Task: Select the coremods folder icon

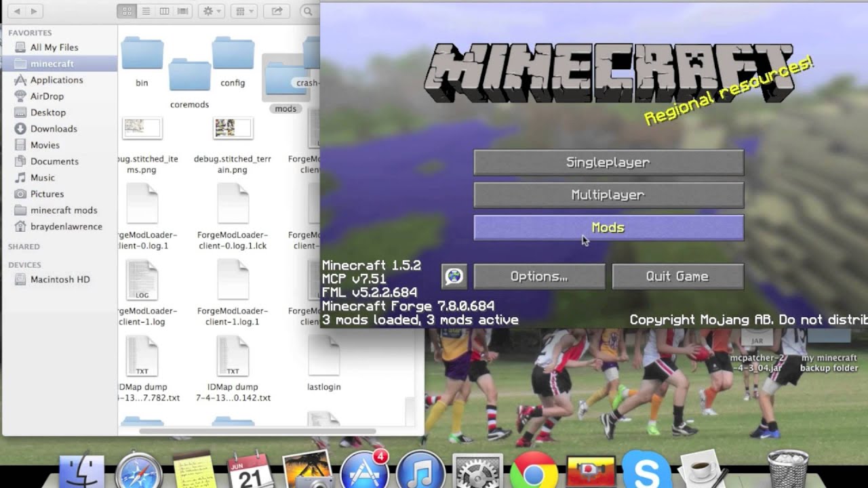Action: click(x=190, y=75)
